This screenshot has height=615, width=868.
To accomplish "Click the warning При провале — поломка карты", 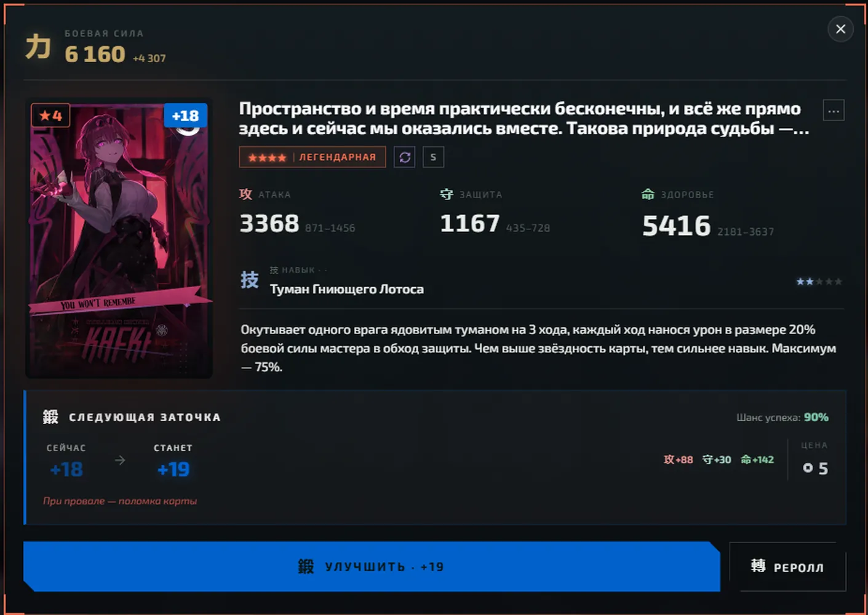I will click(120, 501).
